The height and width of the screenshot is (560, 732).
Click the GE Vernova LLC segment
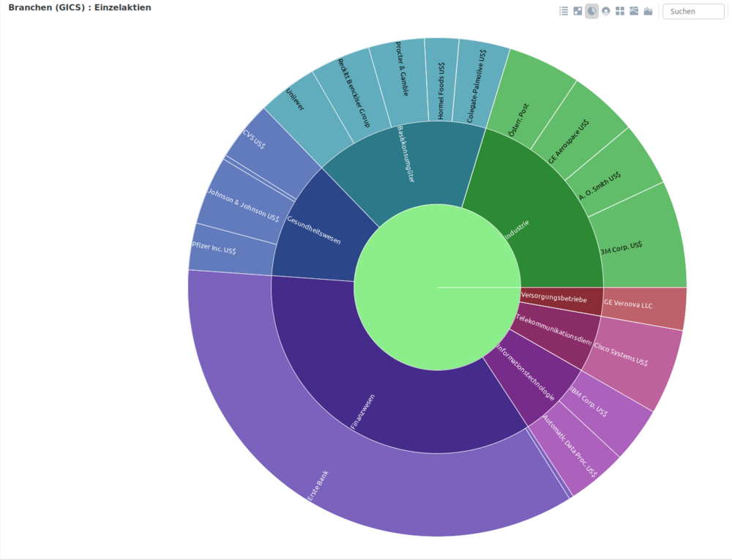point(642,306)
